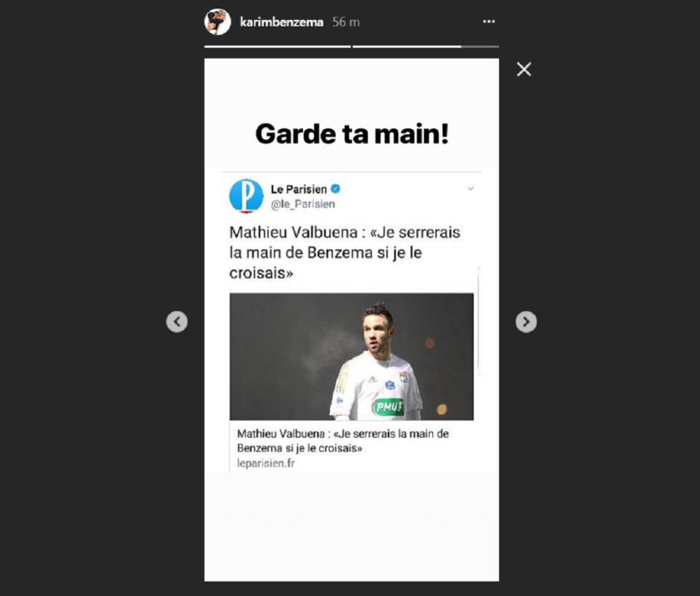The height and width of the screenshot is (596, 700).
Task: Click the 56 m timestamp
Action: pyautogui.click(x=346, y=22)
